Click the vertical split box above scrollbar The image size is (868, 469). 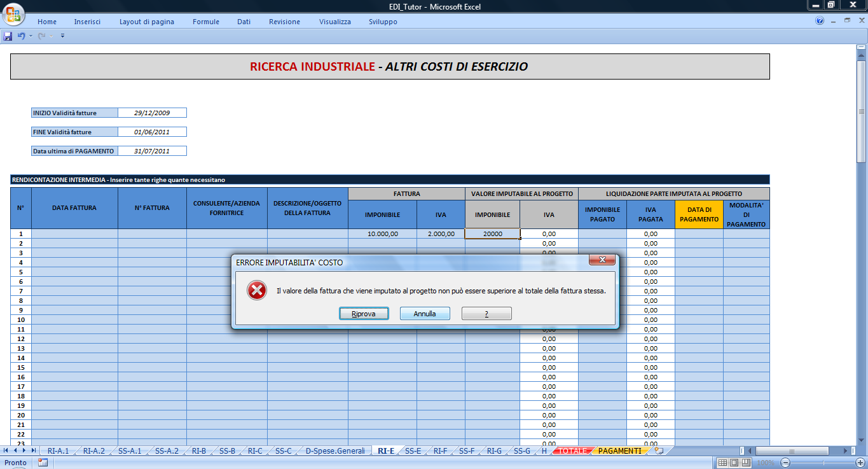click(862, 48)
